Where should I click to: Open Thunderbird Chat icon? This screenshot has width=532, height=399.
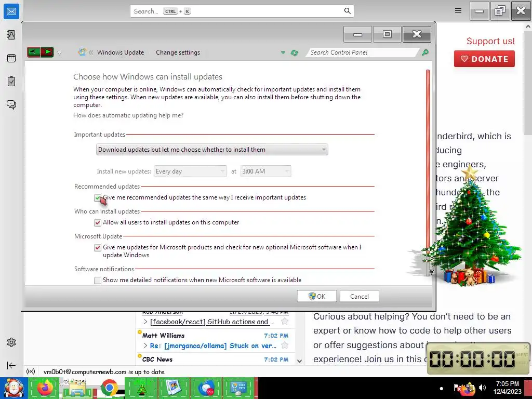(x=11, y=104)
